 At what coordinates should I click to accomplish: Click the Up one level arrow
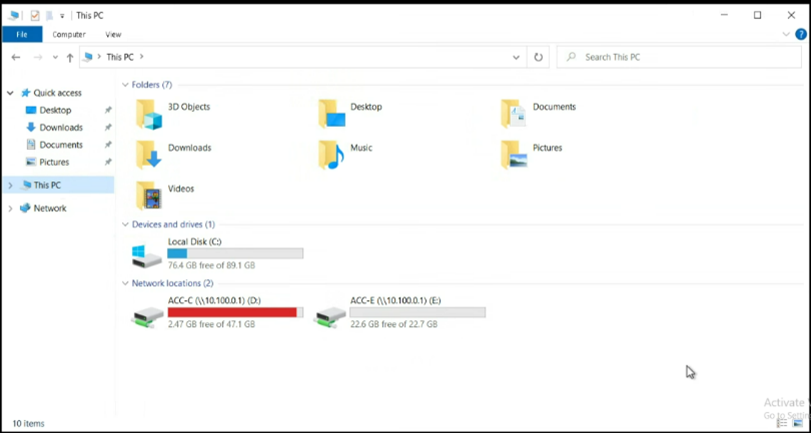70,58
